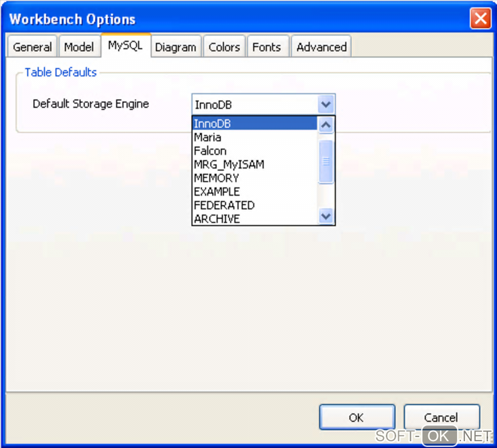This screenshot has height=448, width=497.
Task: Pick Falcon from the engine list
Action: [254, 151]
